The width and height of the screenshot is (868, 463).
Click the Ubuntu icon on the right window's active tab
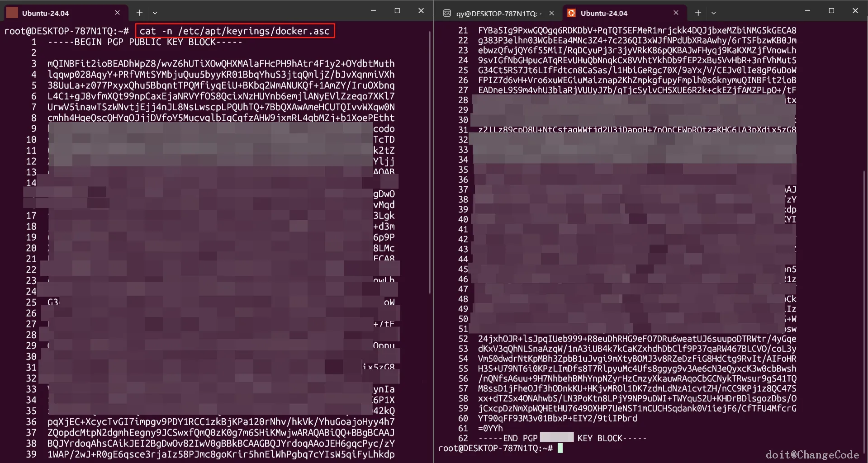[572, 13]
